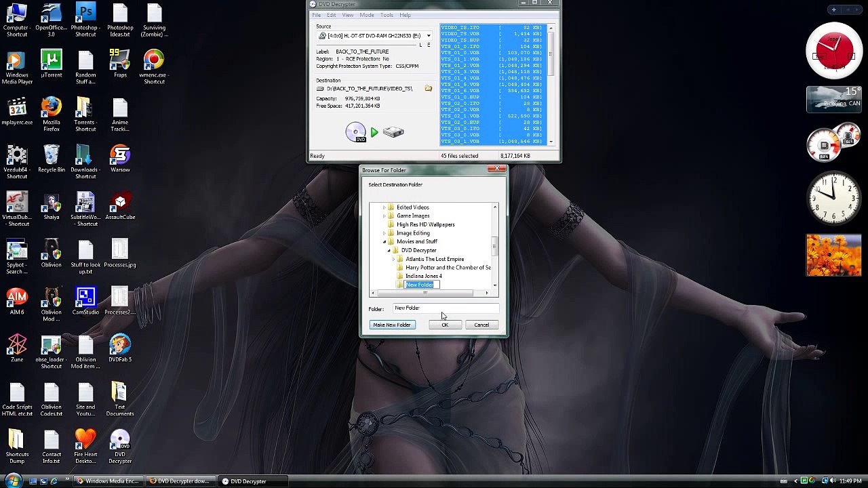Click the Make New Folder button

[x=392, y=325]
